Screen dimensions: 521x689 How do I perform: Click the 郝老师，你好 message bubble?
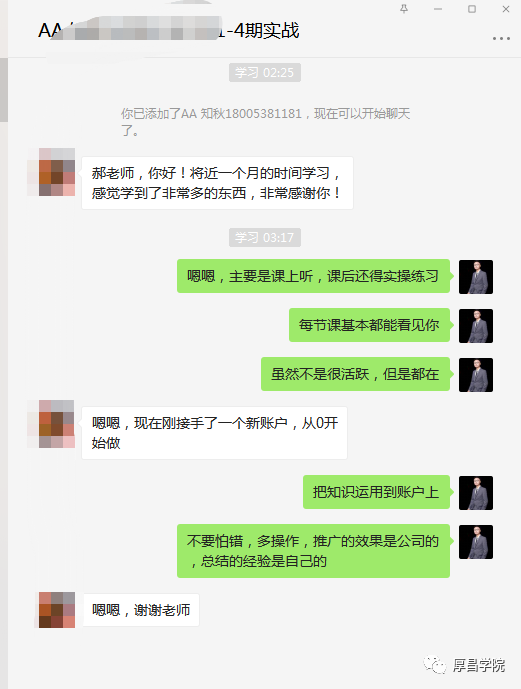217,183
